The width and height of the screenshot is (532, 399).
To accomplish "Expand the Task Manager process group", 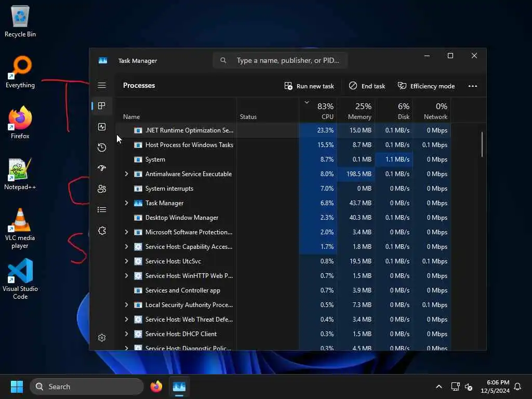I will (126, 203).
